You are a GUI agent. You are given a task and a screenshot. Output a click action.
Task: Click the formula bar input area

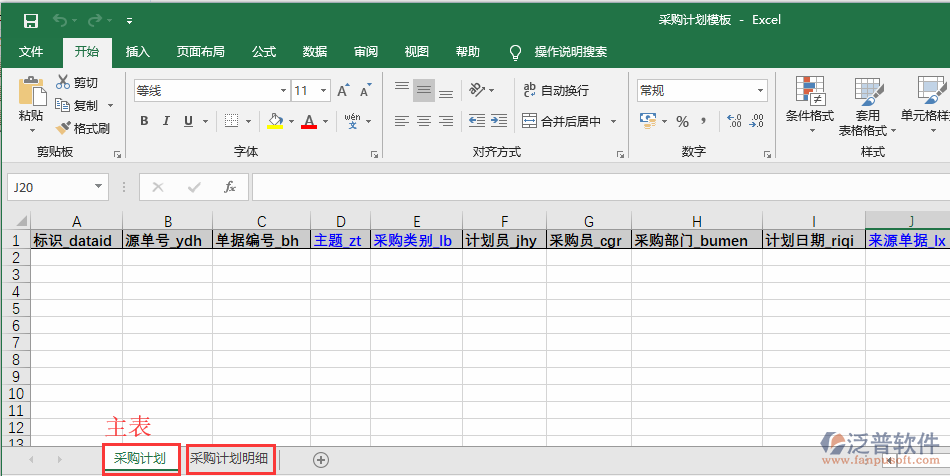point(600,187)
